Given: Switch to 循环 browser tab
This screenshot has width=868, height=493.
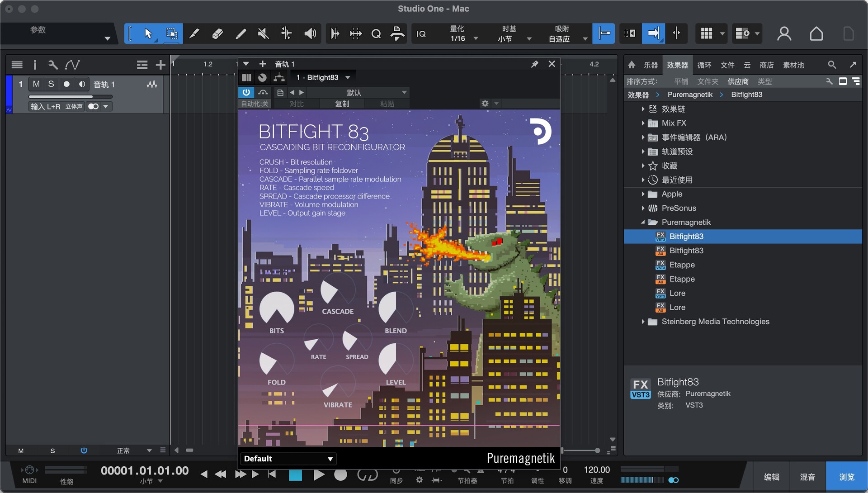Looking at the screenshot, I should tap(704, 65).
